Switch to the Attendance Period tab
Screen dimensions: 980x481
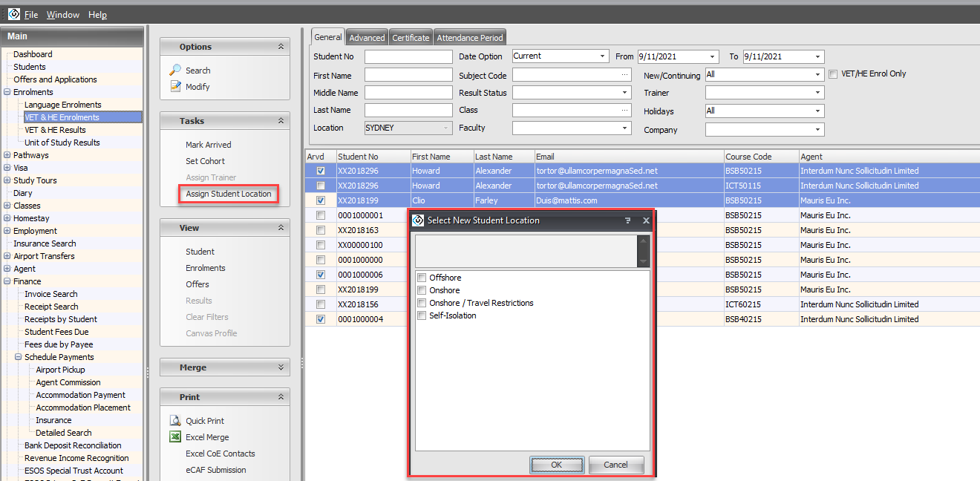(469, 38)
